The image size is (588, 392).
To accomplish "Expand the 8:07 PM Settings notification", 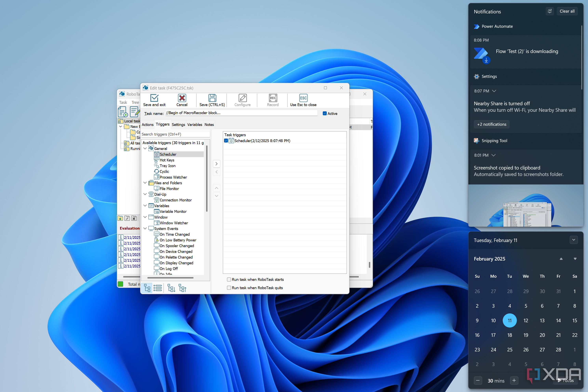I will [494, 91].
